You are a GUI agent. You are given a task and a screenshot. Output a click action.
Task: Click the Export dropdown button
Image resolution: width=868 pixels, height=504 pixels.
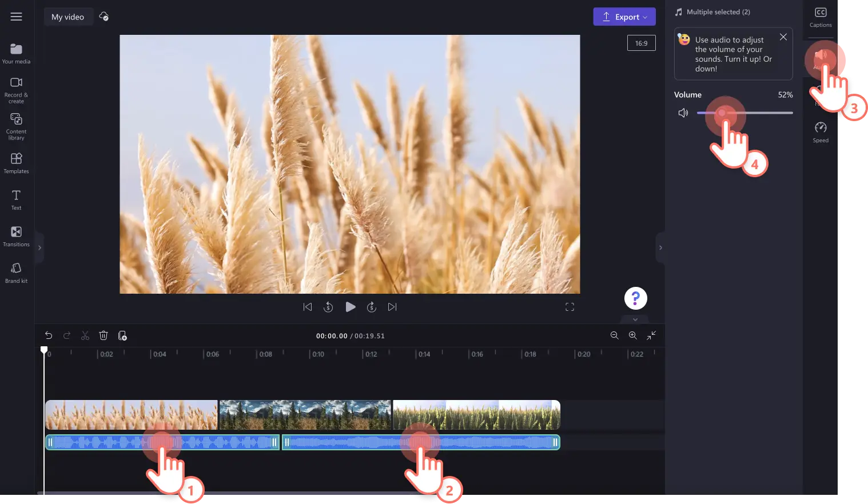(x=624, y=17)
